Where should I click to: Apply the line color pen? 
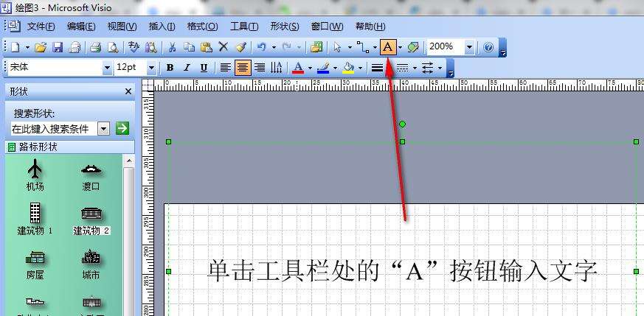[323, 68]
